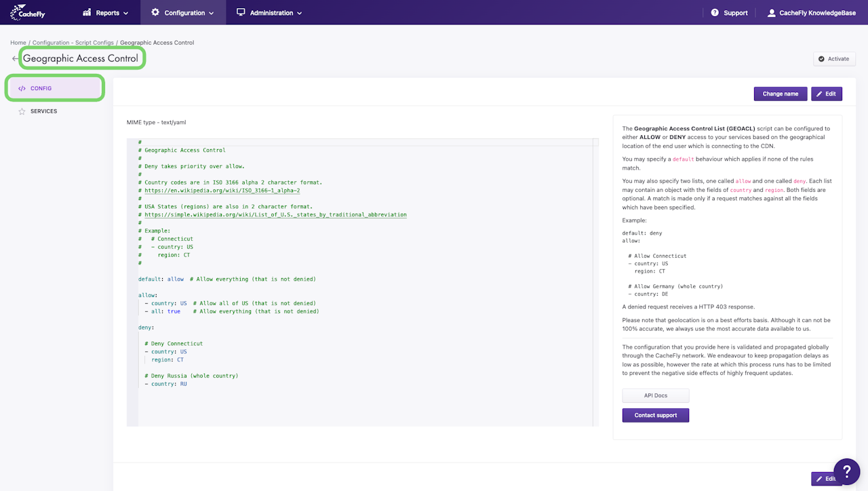
Task: Open the API Docs button
Action: click(655, 395)
